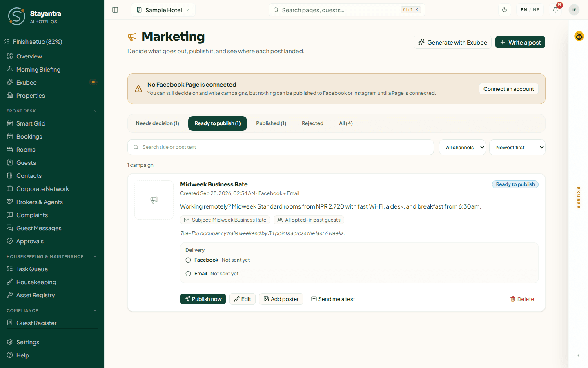This screenshot has width=588, height=368.
Task: Open the Newest first sort dropdown
Action: point(517,148)
